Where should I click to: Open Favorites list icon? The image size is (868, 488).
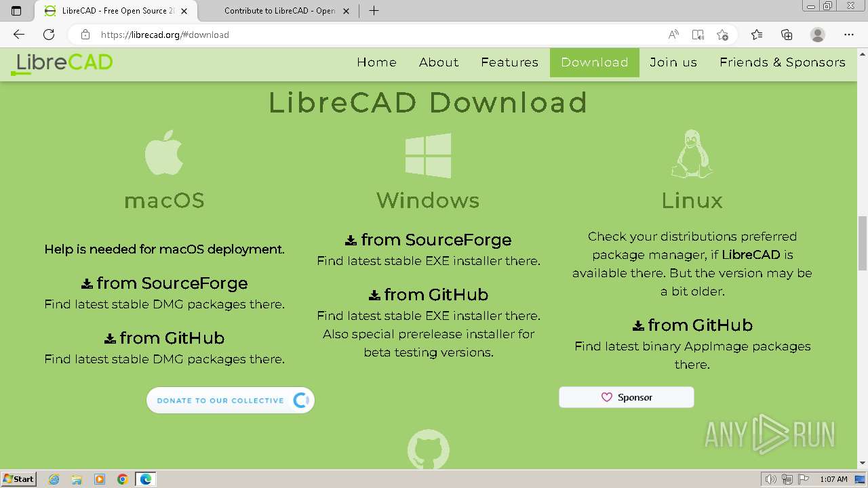757,35
